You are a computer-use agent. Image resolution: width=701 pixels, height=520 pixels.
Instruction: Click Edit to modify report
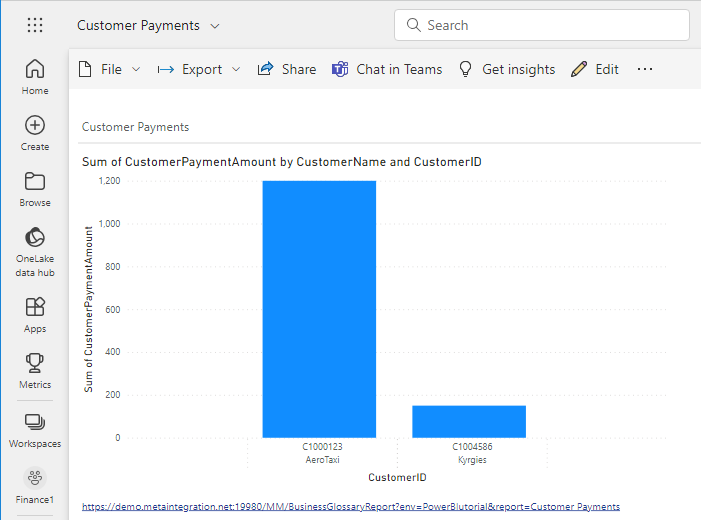[595, 69]
